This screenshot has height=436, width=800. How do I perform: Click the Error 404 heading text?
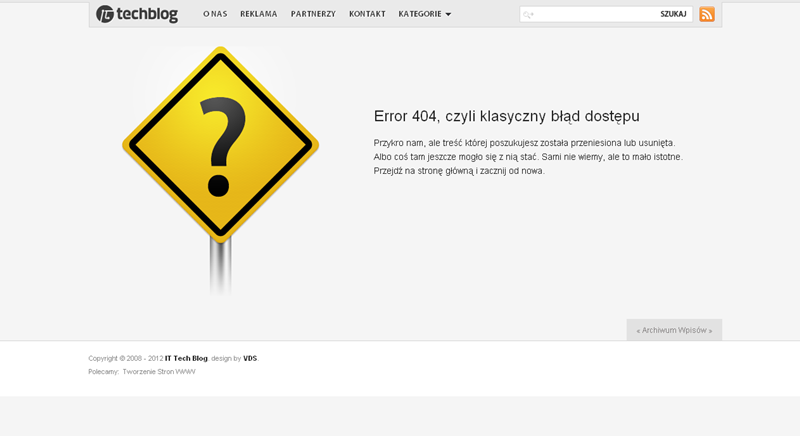tap(506, 116)
